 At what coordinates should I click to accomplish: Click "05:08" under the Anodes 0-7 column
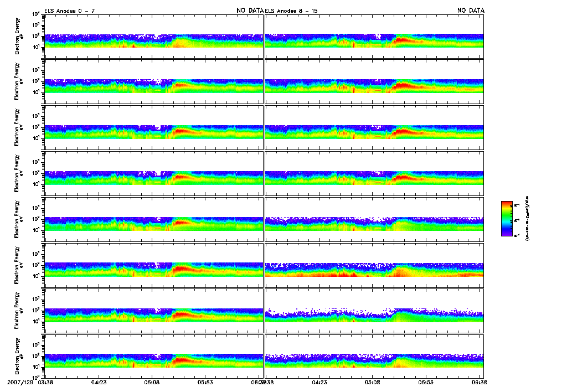point(152,382)
